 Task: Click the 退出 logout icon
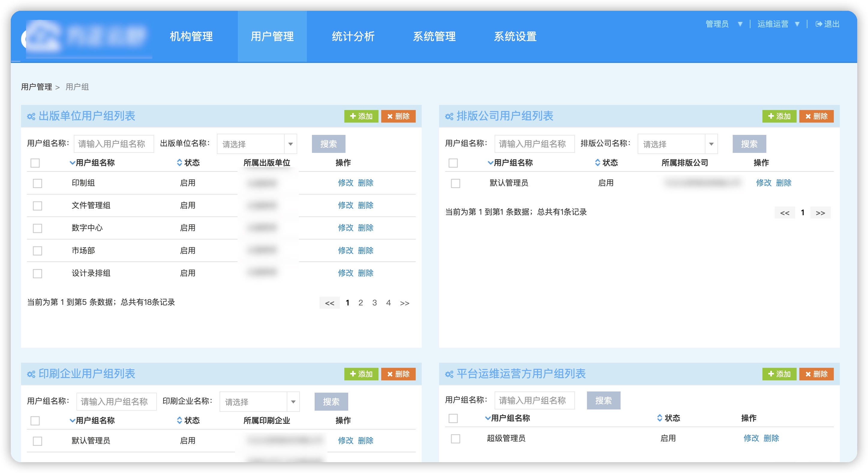[819, 24]
